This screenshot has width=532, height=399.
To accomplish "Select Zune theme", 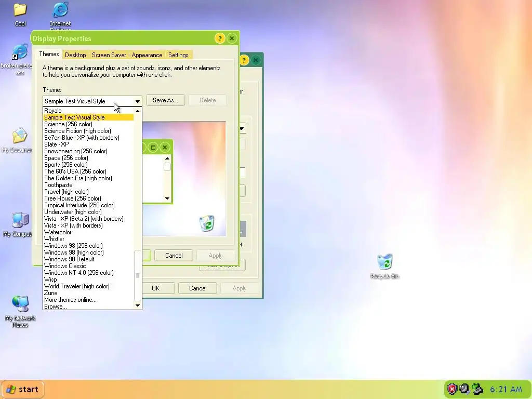I will (x=88, y=293).
